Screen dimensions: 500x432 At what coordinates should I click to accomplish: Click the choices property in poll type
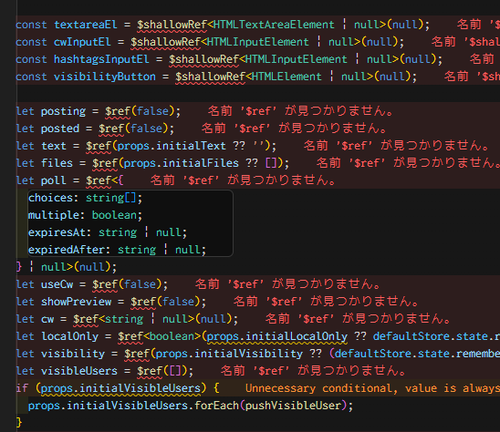(50, 198)
